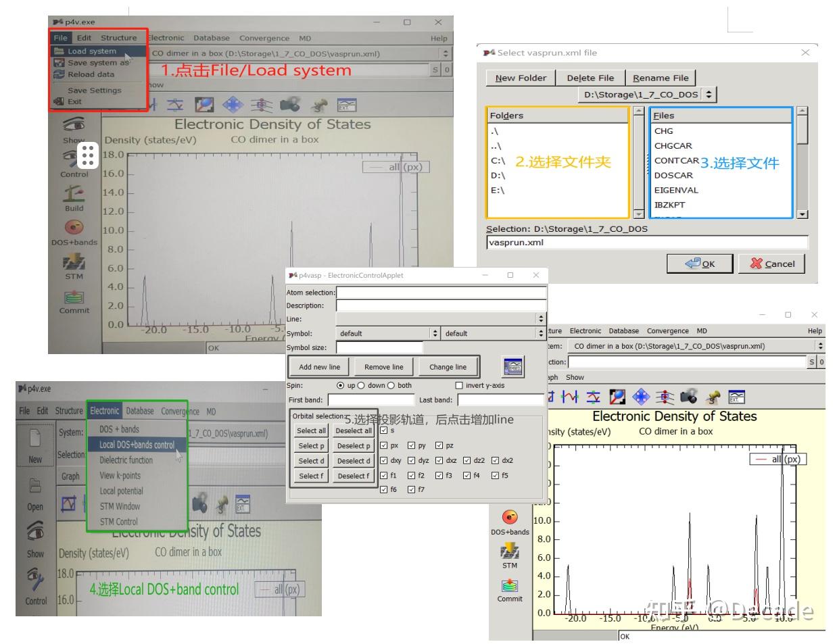Enable the invert y-axis checkbox
The height and width of the screenshot is (644, 835).
(459, 385)
